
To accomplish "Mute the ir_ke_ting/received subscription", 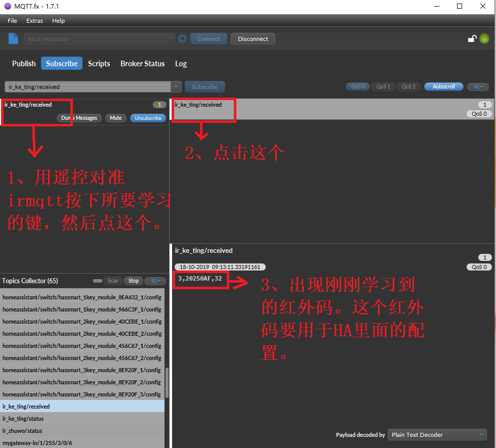I will 116,118.
